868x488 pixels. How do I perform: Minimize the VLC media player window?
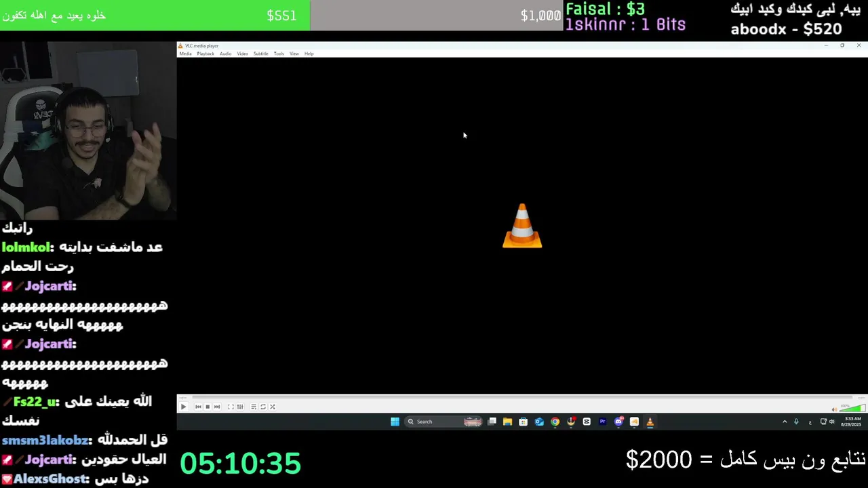coord(826,45)
